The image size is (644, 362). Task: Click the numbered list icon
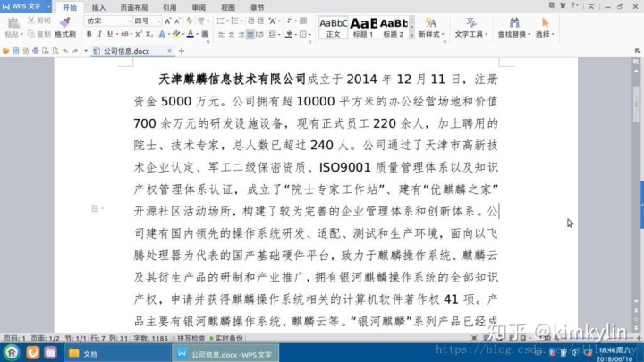coord(234,21)
